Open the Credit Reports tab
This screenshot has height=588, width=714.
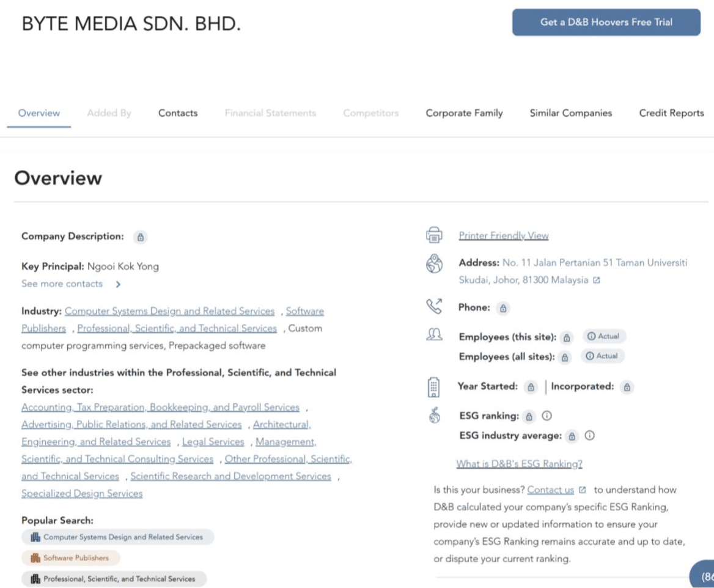pyautogui.click(x=671, y=113)
